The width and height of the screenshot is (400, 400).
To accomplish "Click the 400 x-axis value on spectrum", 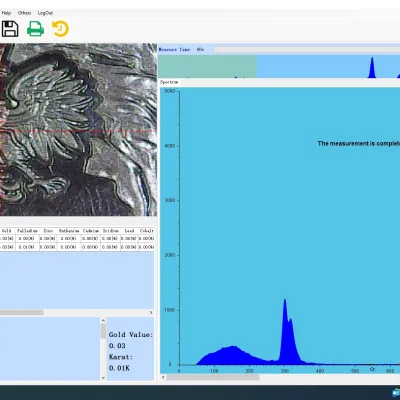I will click(320, 371).
